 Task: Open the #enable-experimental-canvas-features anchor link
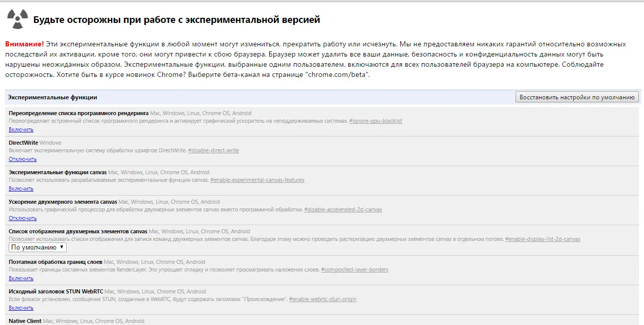coord(257,180)
